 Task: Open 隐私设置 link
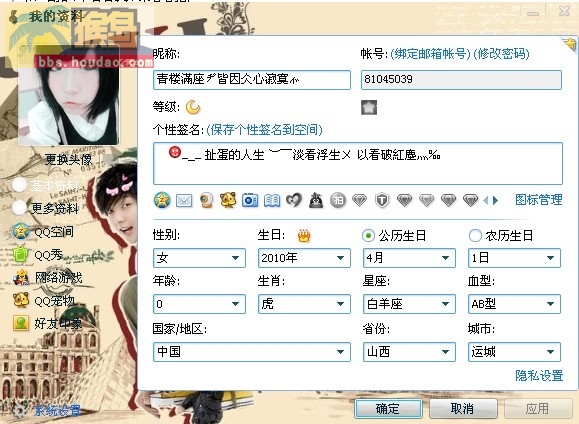pos(539,376)
